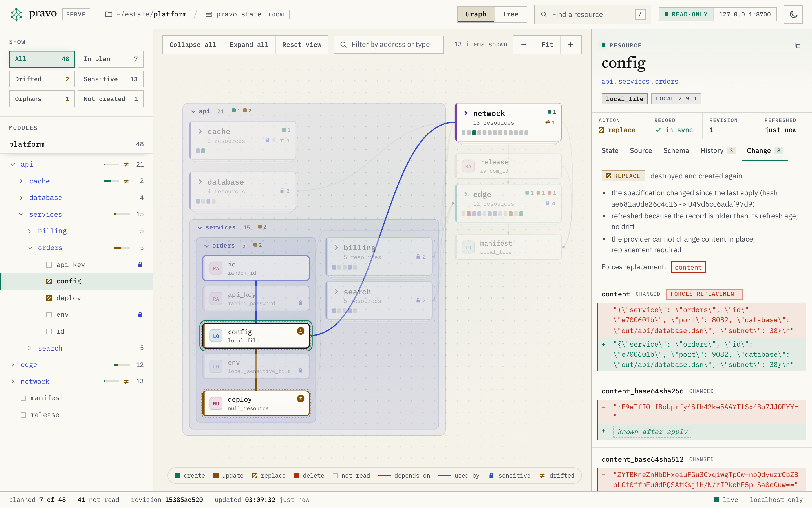Copy resource address icon in detail panel

coord(798,45)
